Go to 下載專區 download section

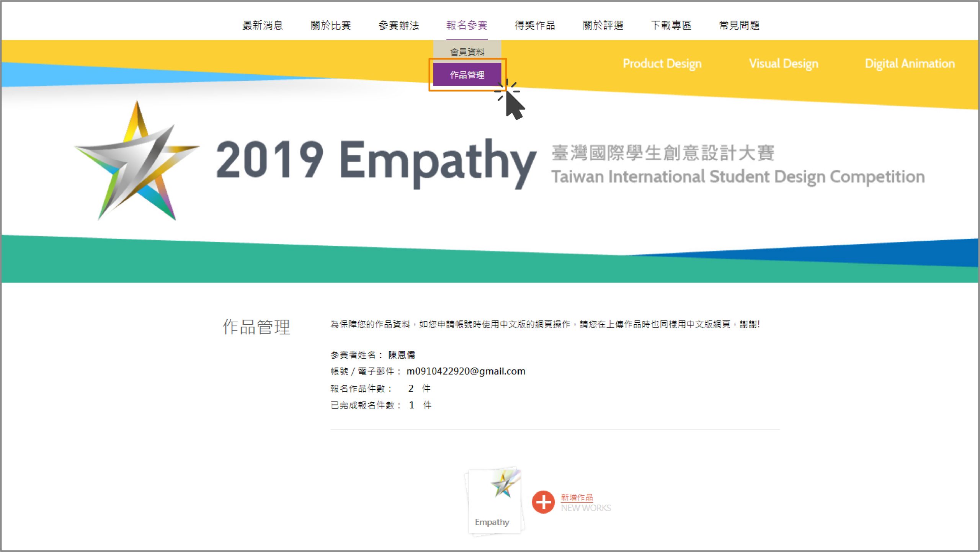tap(671, 26)
